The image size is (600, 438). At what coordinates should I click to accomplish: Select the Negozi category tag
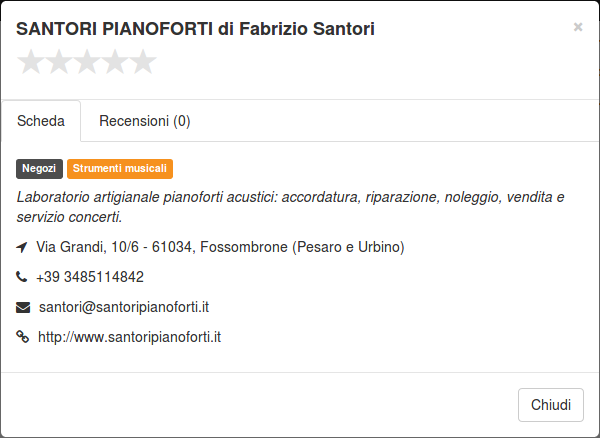click(39, 169)
